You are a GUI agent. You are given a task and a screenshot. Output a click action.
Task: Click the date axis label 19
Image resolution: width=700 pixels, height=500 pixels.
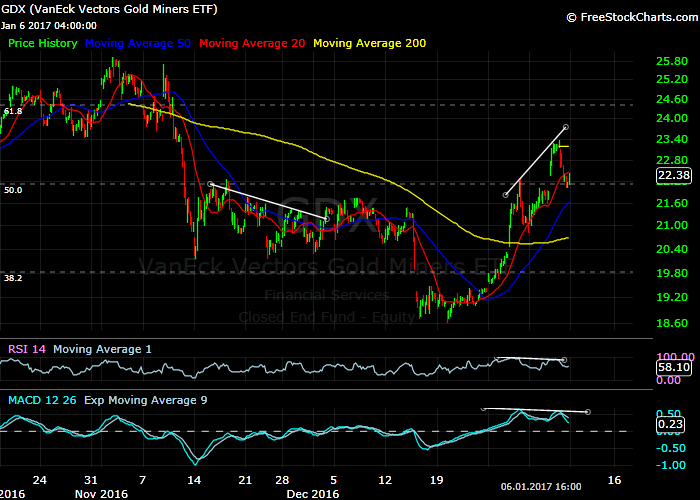click(x=436, y=480)
